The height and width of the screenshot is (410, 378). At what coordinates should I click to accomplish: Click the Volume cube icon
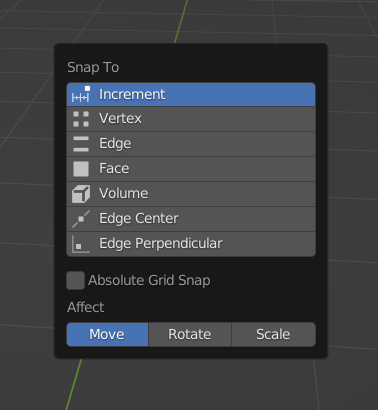click(81, 194)
